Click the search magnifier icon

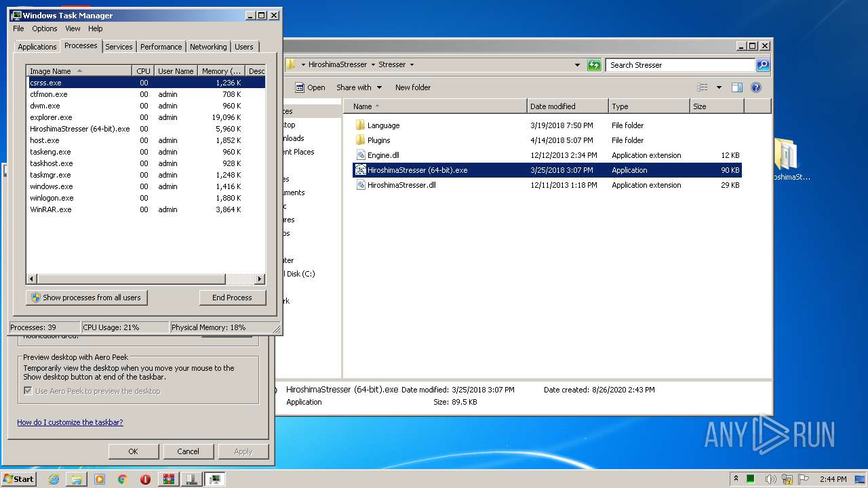pyautogui.click(x=762, y=65)
